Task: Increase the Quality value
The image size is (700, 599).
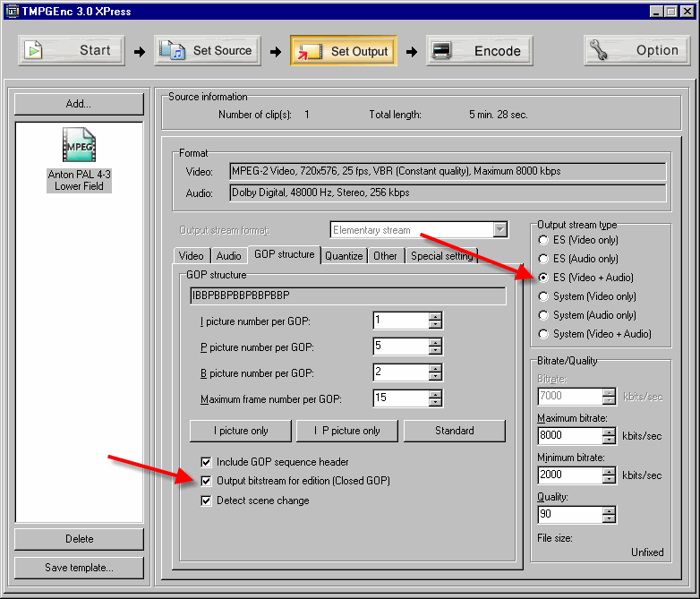Action: click(x=609, y=510)
